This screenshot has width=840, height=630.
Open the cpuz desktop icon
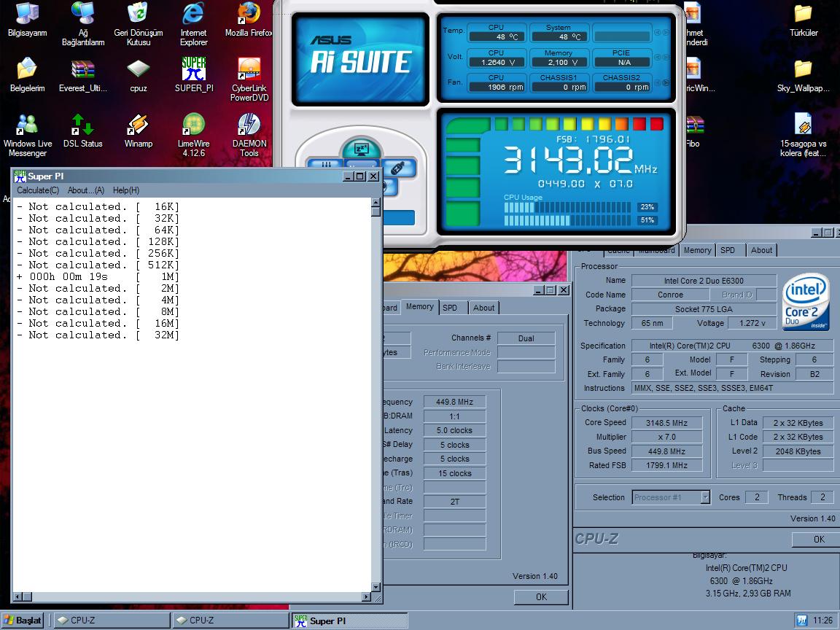coord(139,75)
